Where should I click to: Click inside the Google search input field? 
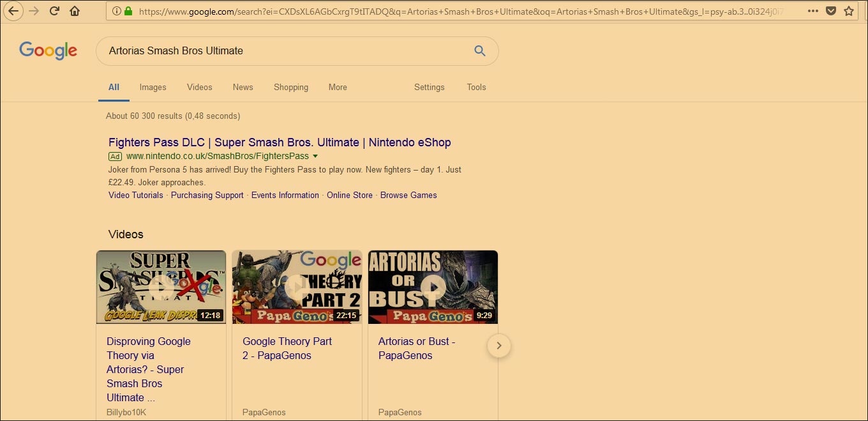[255, 50]
